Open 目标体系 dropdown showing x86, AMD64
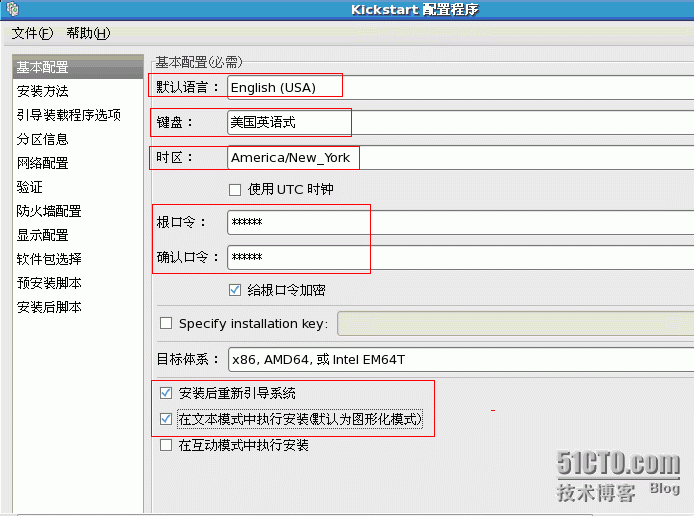 pyautogui.click(x=460, y=359)
